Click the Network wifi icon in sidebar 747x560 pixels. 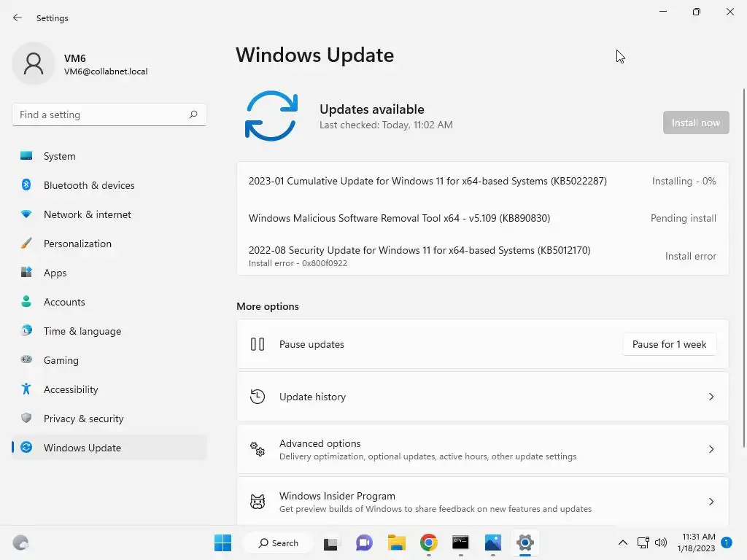(26, 214)
